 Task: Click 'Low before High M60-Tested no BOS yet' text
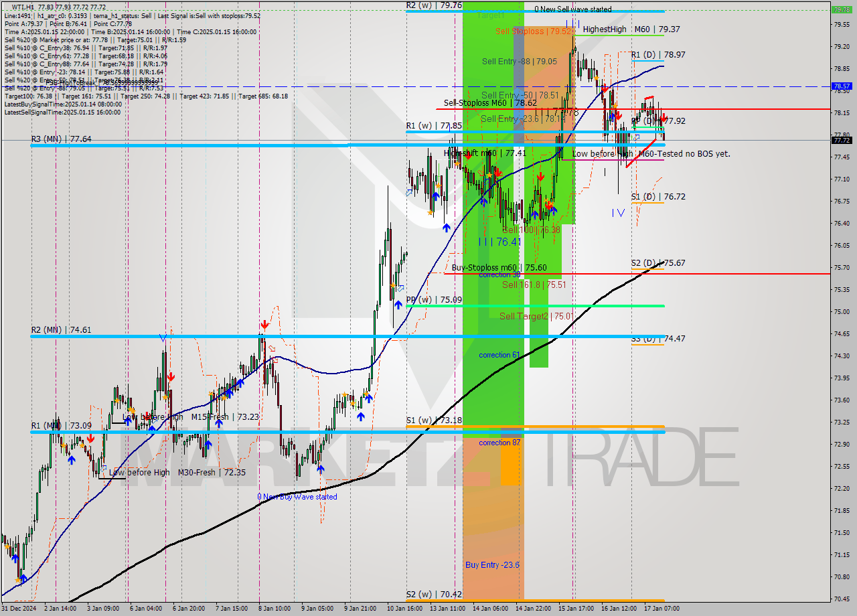[x=650, y=153]
